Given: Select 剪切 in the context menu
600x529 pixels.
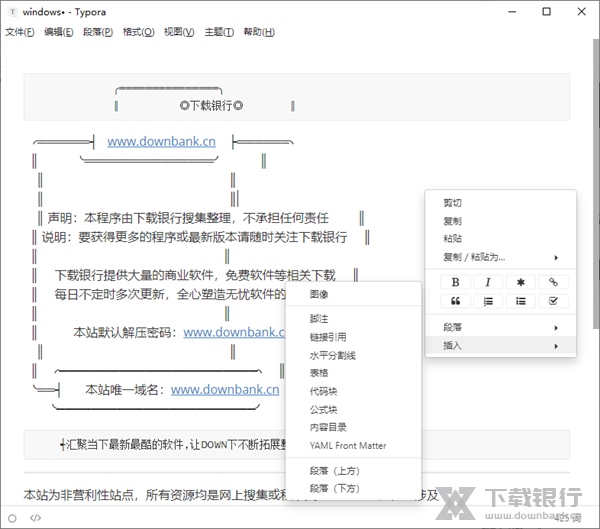Looking at the screenshot, I should click(453, 203).
